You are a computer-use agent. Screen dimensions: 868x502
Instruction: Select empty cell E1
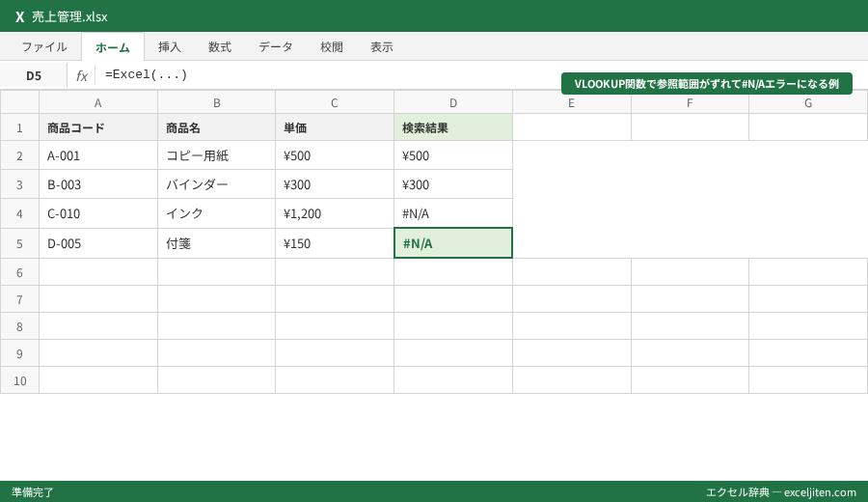(x=572, y=127)
